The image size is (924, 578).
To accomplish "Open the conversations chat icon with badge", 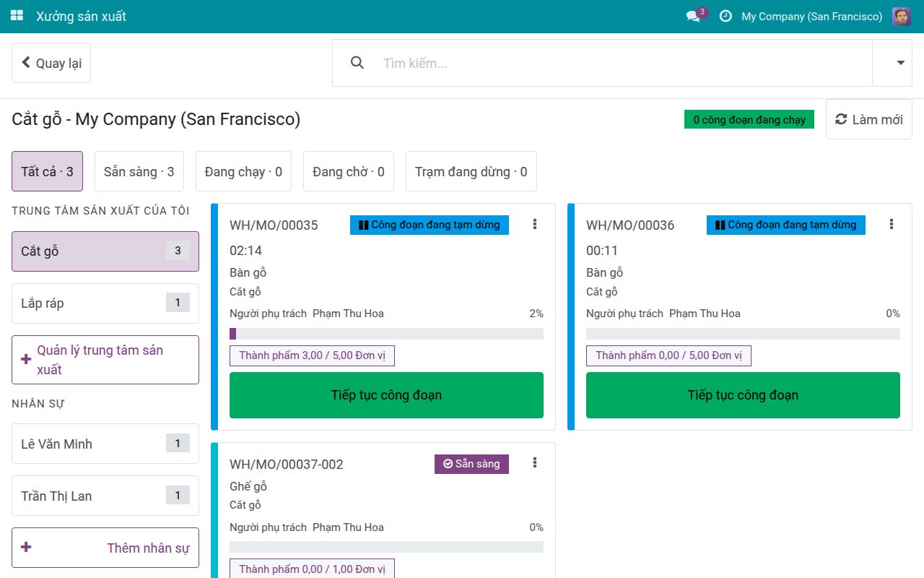I will [694, 16].
